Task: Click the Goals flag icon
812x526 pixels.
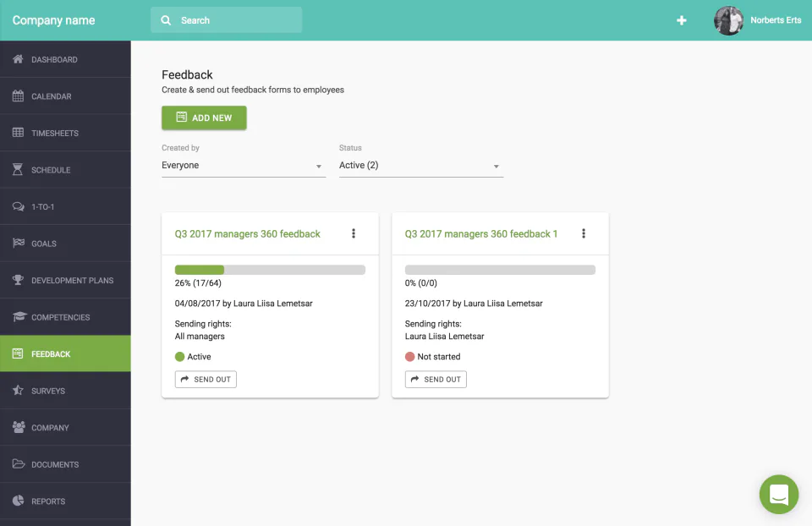Action: tap(18, 243)
